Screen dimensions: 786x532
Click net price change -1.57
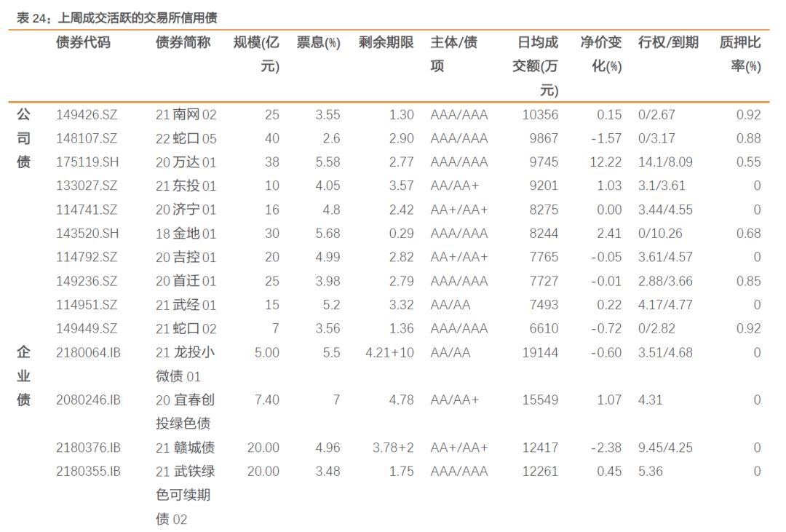pyautogui.click(x=606, y=138)
